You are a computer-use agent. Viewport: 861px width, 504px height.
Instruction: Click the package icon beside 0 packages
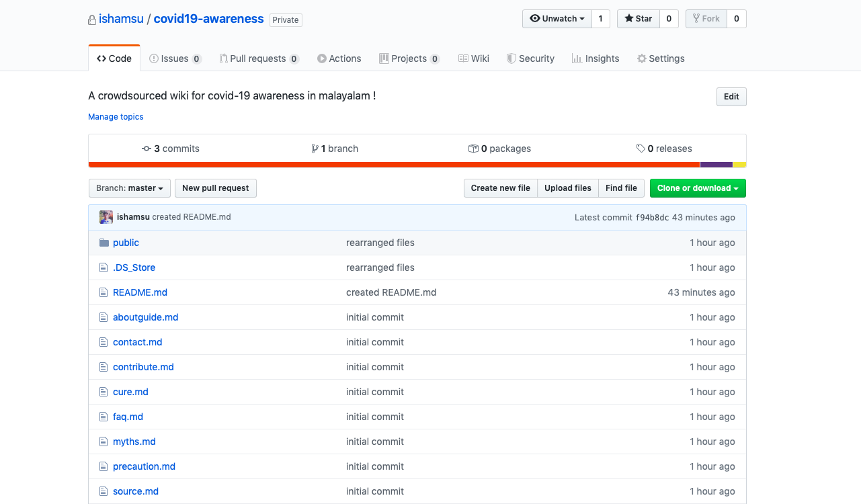tap(473, 149)
